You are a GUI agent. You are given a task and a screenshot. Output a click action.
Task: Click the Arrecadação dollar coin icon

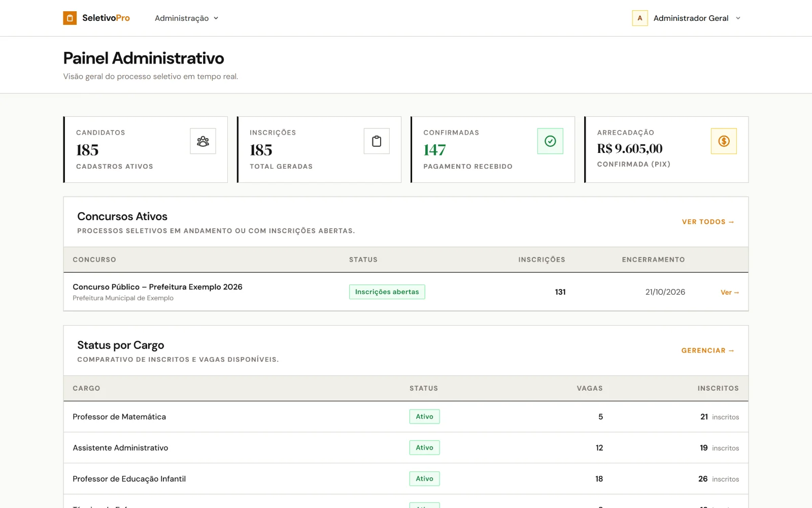724,141
